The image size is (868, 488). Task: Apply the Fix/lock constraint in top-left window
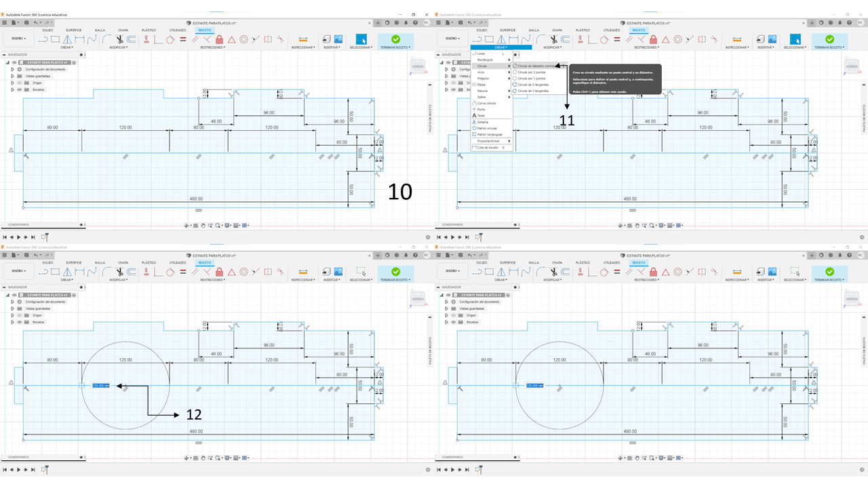[x=219, y=39]
